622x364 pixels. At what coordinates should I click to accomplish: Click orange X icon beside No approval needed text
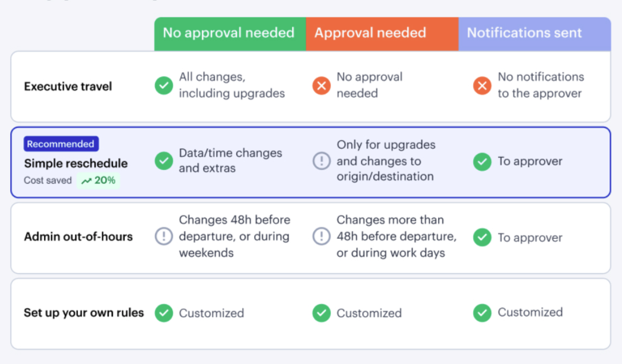point(321,85)
